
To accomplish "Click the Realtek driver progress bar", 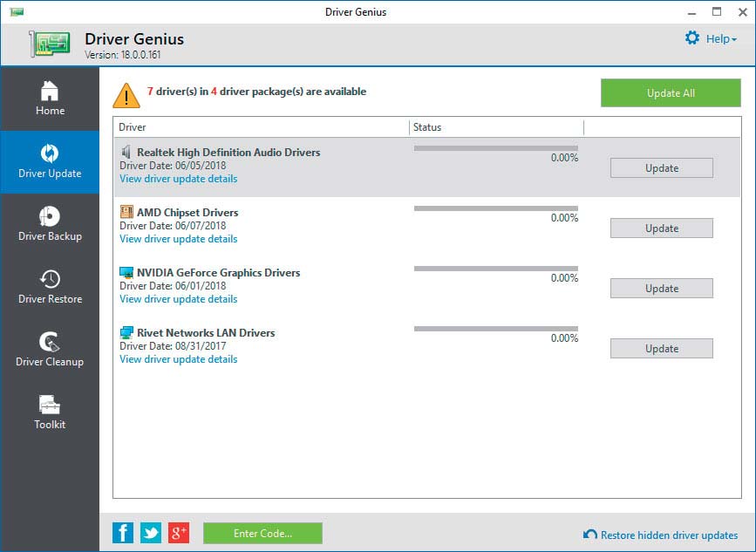I will [495, 148].
